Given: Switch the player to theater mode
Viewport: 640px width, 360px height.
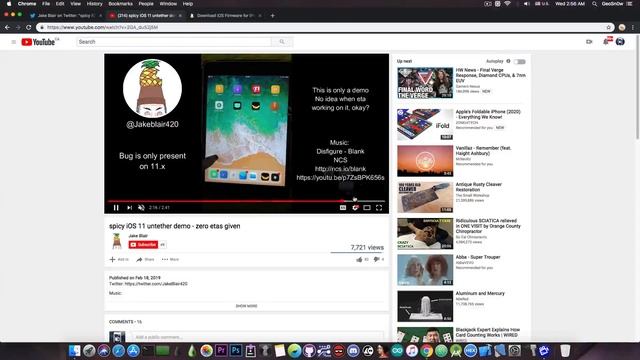Looking at the screenshot, I should (367, 208).
